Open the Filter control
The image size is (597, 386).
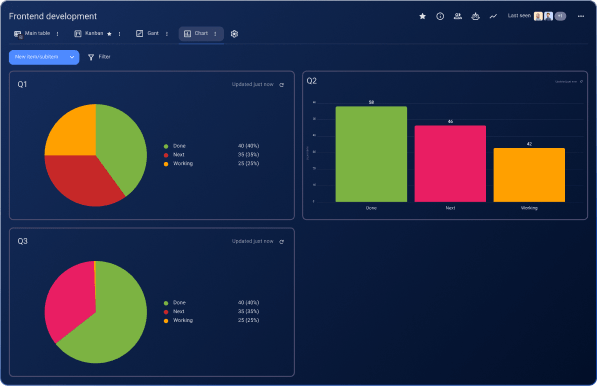pos(99,57)
